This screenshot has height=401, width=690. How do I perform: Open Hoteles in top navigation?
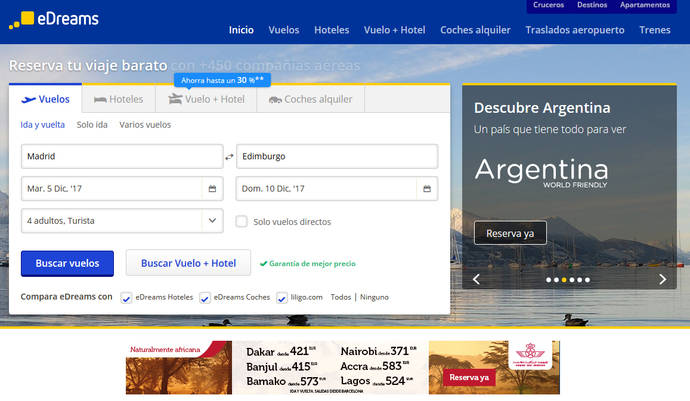pyautogui.click(x=332, y=30)
